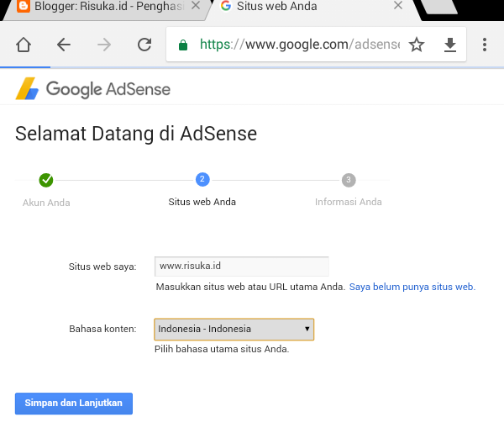Viewport: 504px width, 433px height.
Task: Reload the page
Action: click(144, 45)
